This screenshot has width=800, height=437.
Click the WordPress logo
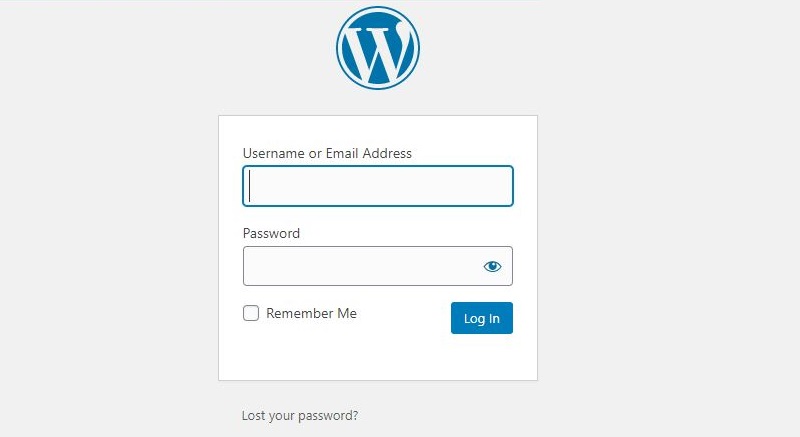378,48
